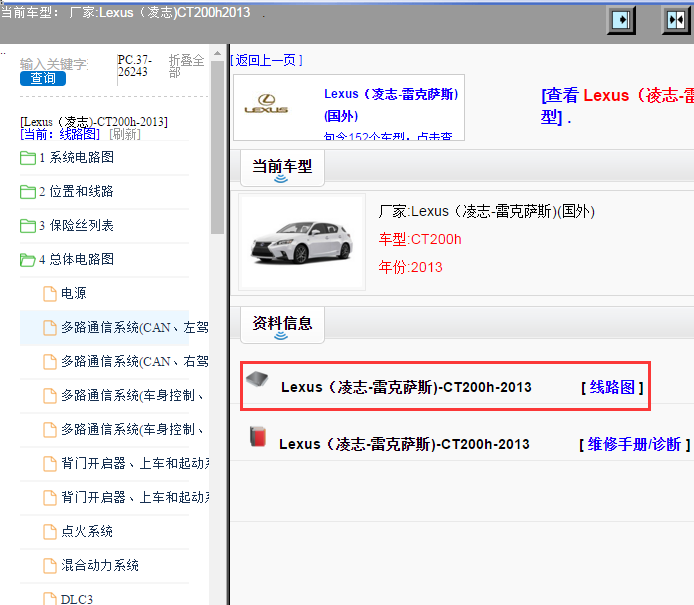
Task: Select 1 系统电路图 tree entry
Action: coord(77,157)
